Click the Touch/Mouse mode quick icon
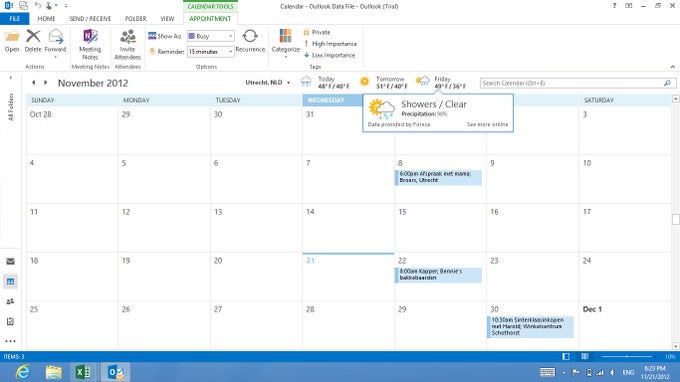Screen dimensions: 680x382 (x=50, y=6)
